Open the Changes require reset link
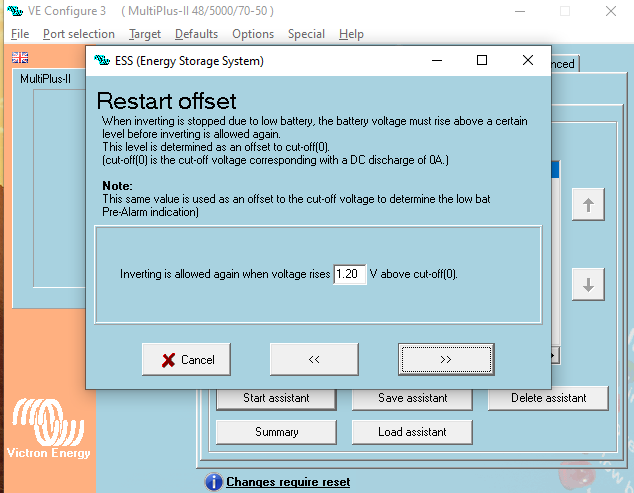 click(x=288, y=482)
